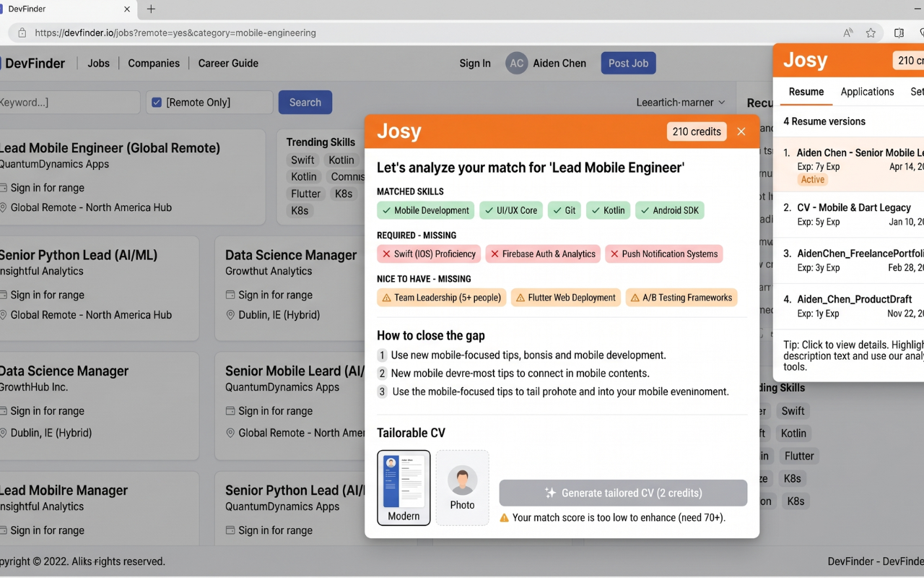
Task: Click the padlock icon in the address bar
Action: point(21,33)
